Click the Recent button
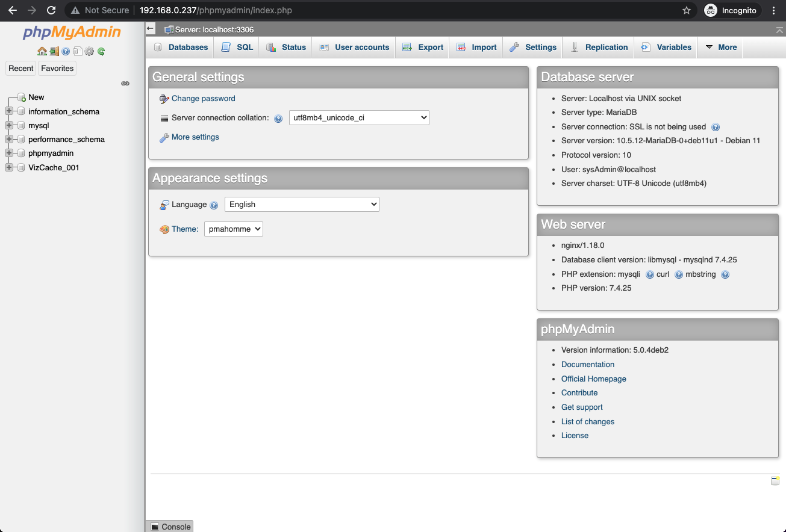786x532 pixels. [x=21, y=69]
